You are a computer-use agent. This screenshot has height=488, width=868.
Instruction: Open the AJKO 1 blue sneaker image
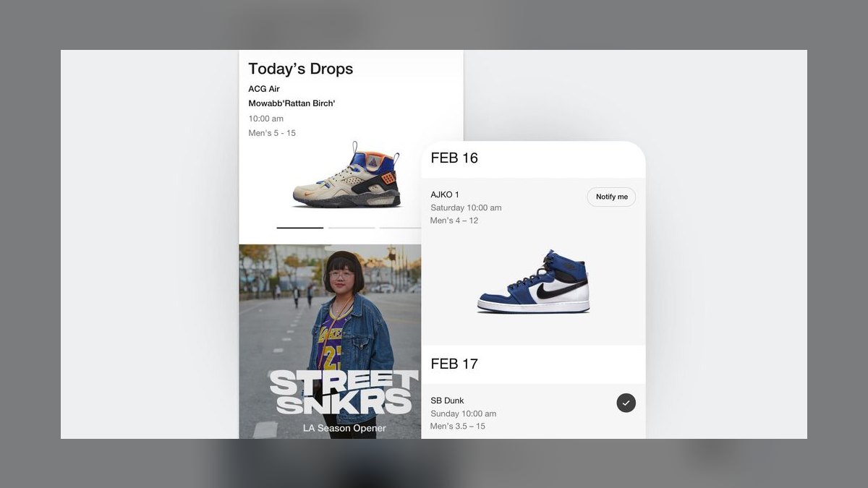[x=534, y=281]
